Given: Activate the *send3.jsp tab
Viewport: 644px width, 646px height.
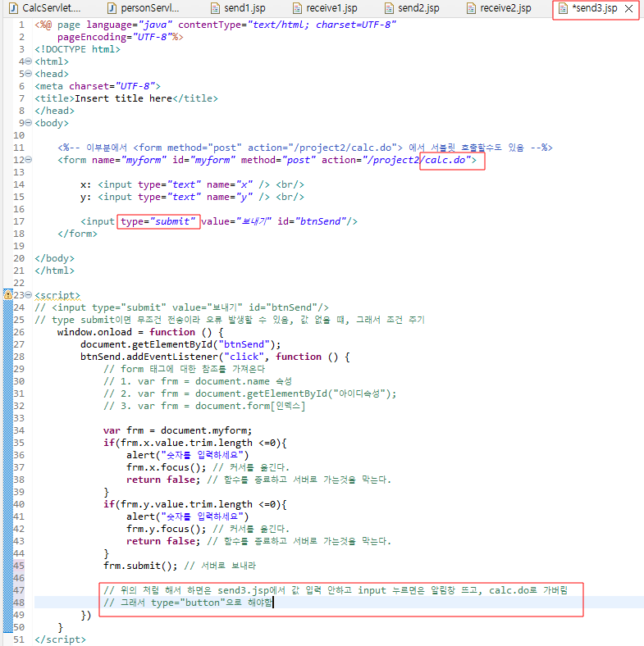Looking at the screenshot, I should [x=594, y=8].
